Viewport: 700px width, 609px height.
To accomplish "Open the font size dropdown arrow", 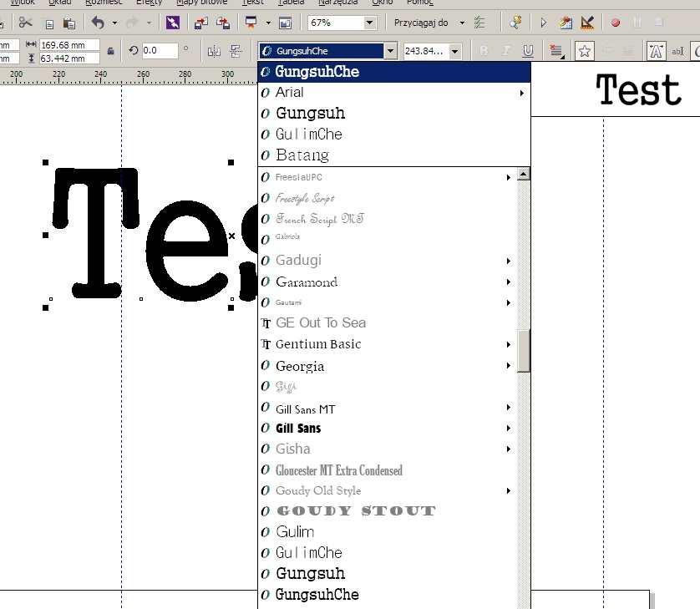I will [454, 52].
